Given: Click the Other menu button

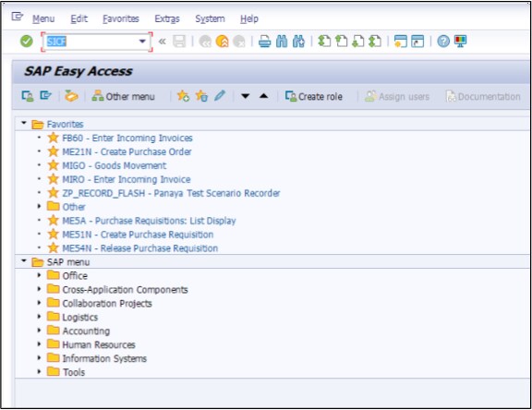Looking at the screenshot, I should pos(123,96).
